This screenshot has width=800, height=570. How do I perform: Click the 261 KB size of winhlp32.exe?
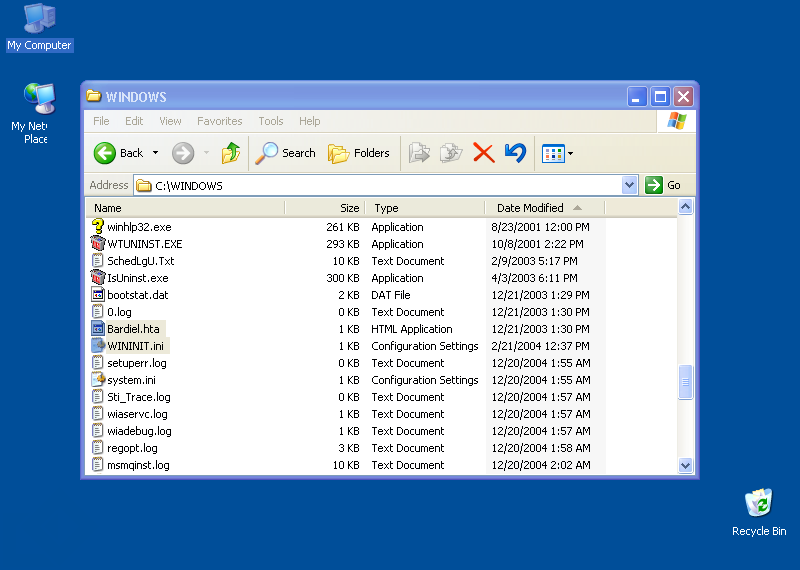click(342, 227)
